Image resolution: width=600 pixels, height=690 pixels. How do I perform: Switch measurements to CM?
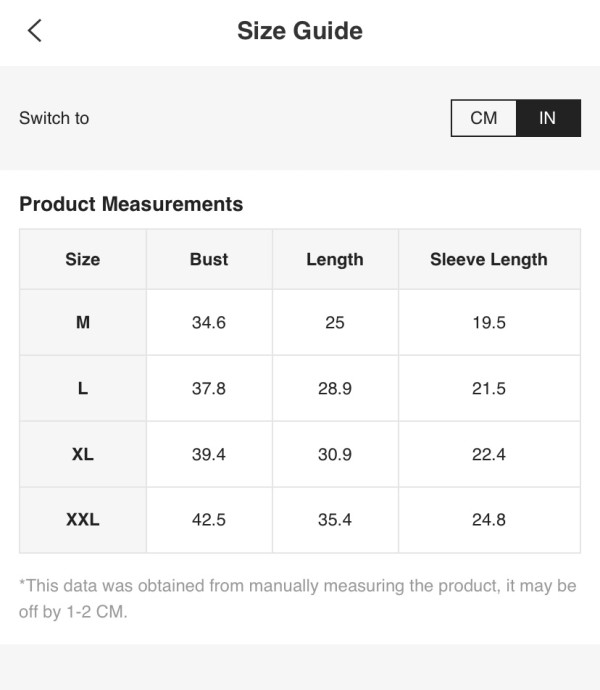tap(483, 118)
